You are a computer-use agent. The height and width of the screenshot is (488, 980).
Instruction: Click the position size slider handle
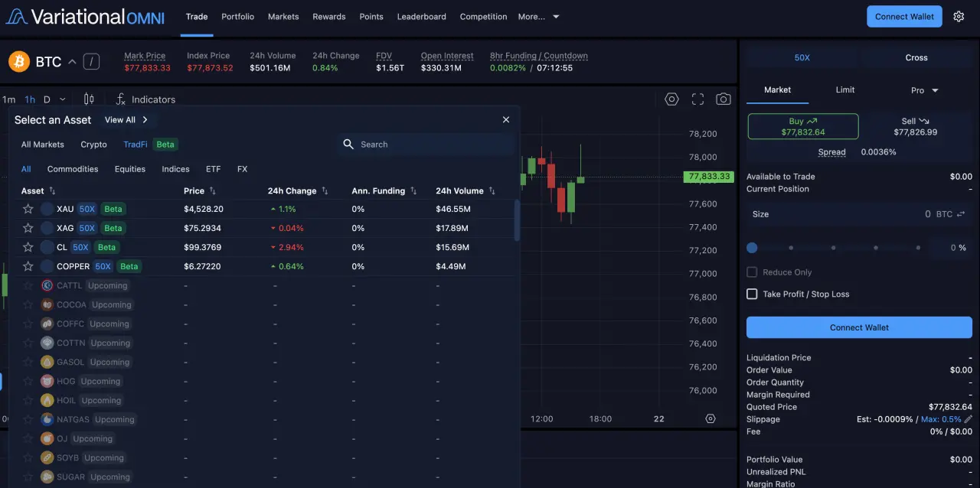point(752,248)
